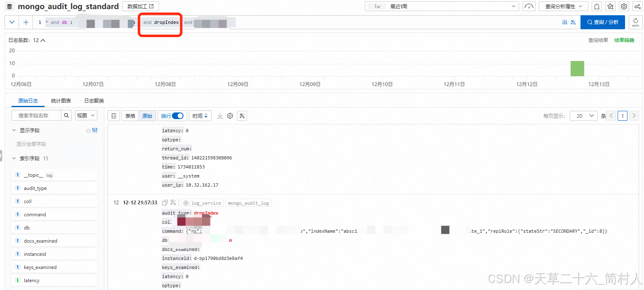Image resolution: width=644 pixels, height=290 pixels.
Task: Select the db index field
Action: tap(55, 228)
